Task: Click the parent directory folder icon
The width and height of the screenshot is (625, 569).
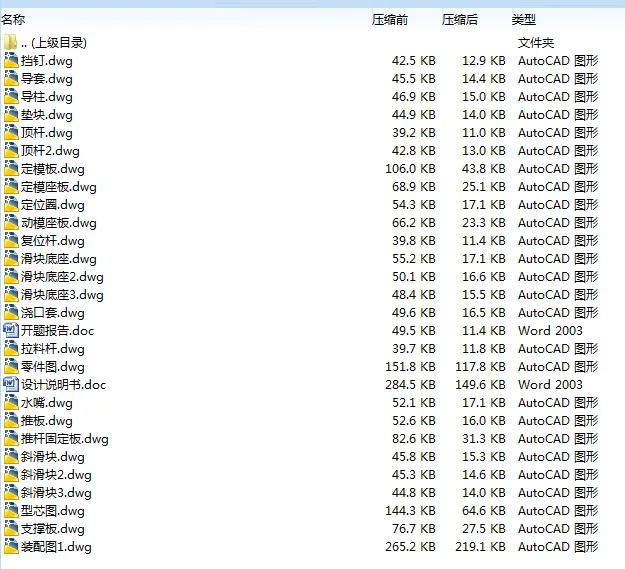Action: point(10,42)
